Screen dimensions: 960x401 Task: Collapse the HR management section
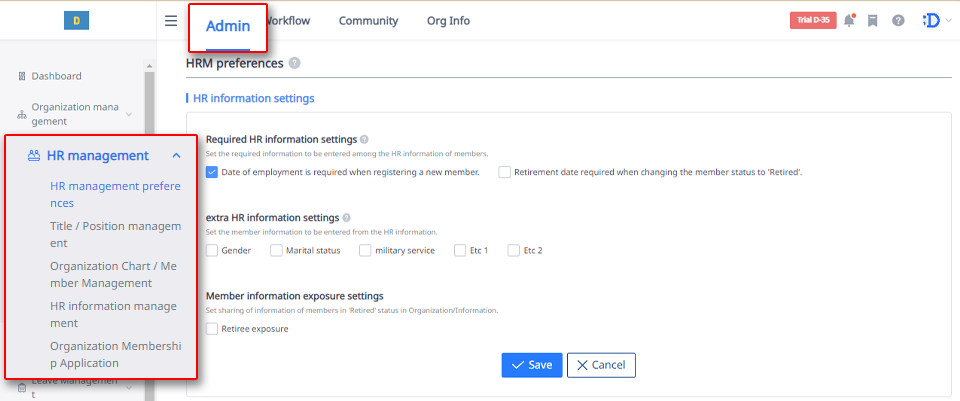tap(176, 156)
